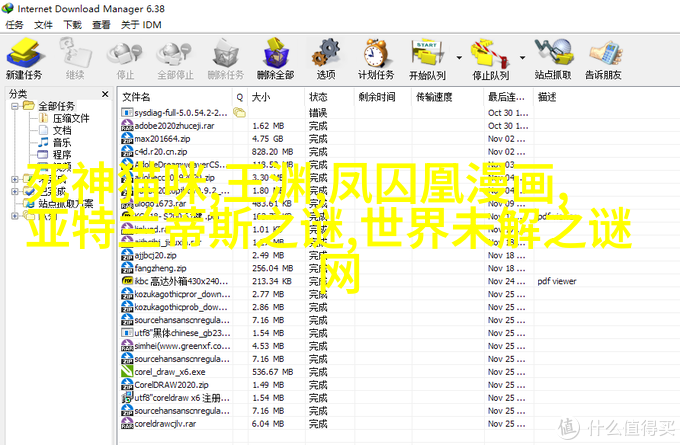Select 站点抓取方案 tree item
Viewport: 680px width, 445px height.
[65, 203]
